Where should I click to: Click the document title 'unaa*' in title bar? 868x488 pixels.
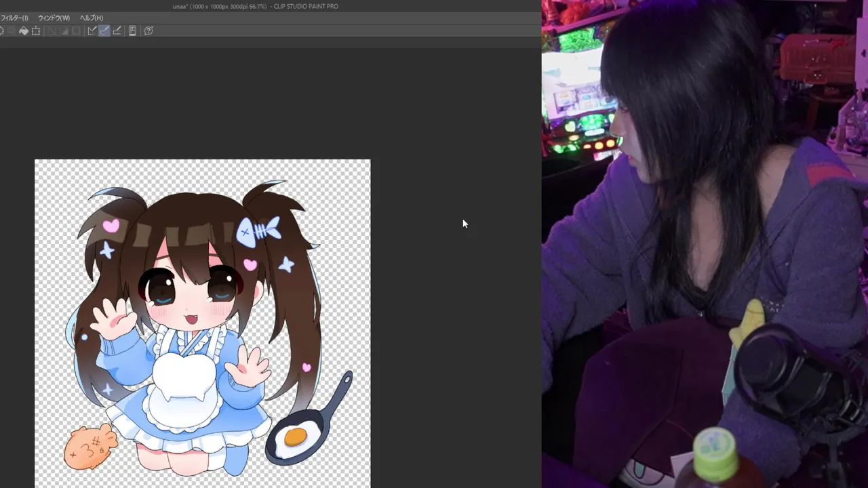(181, 6)
